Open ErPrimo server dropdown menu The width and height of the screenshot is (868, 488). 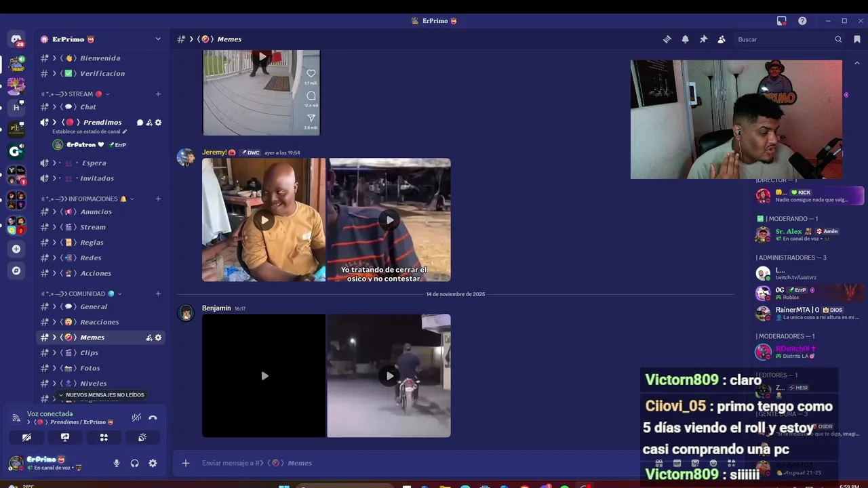[158, 39]
